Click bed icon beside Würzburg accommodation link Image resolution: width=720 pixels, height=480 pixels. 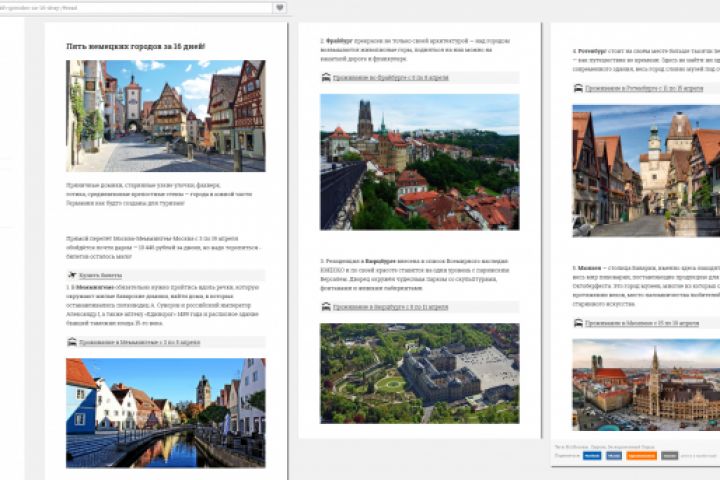326,306
